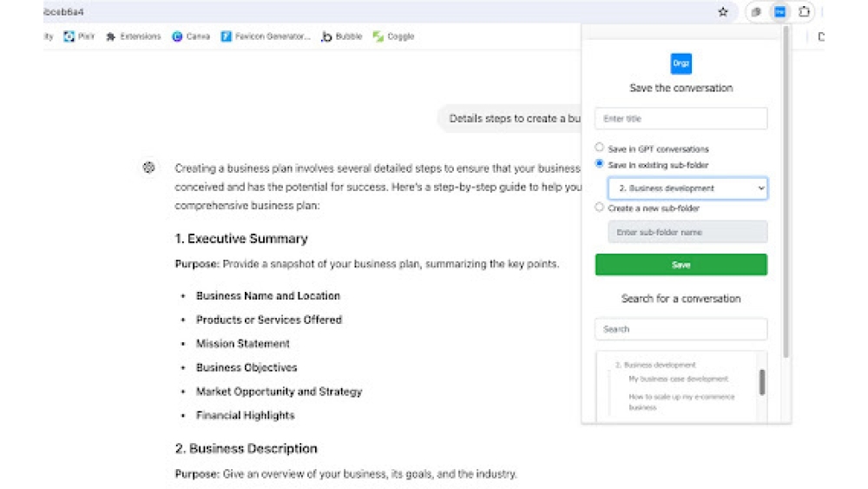Open the Business development sub-folder dropdown
The width and height of the screenshot is (868, 489).
click(687, 188)
